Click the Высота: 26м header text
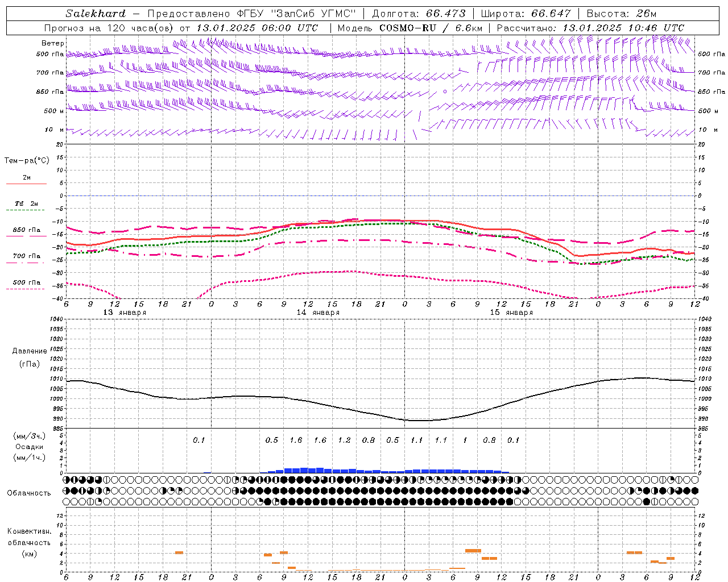This screenshot has height=582, width=728. click(x=621, y=14)
